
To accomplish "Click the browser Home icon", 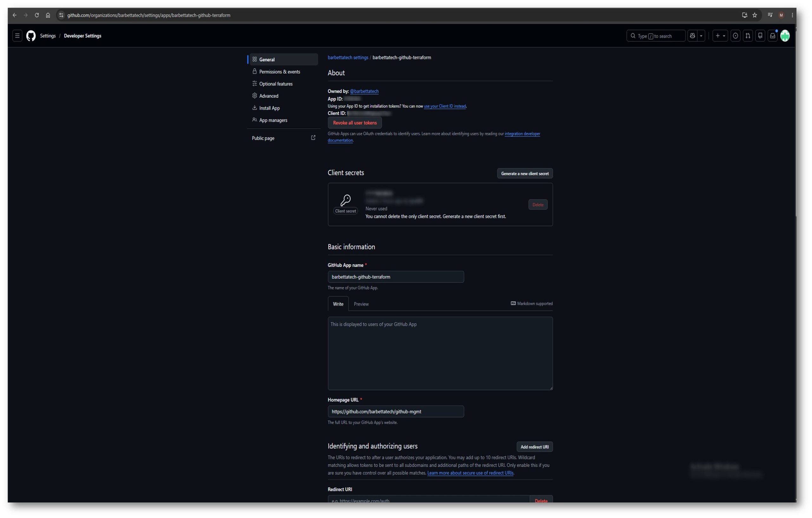I will (48, 15).
